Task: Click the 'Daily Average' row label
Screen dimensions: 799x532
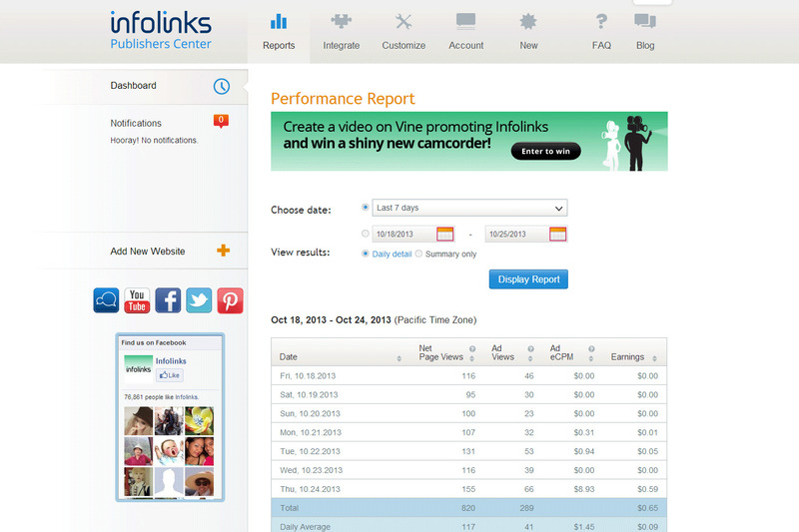Action: [305, 526]
